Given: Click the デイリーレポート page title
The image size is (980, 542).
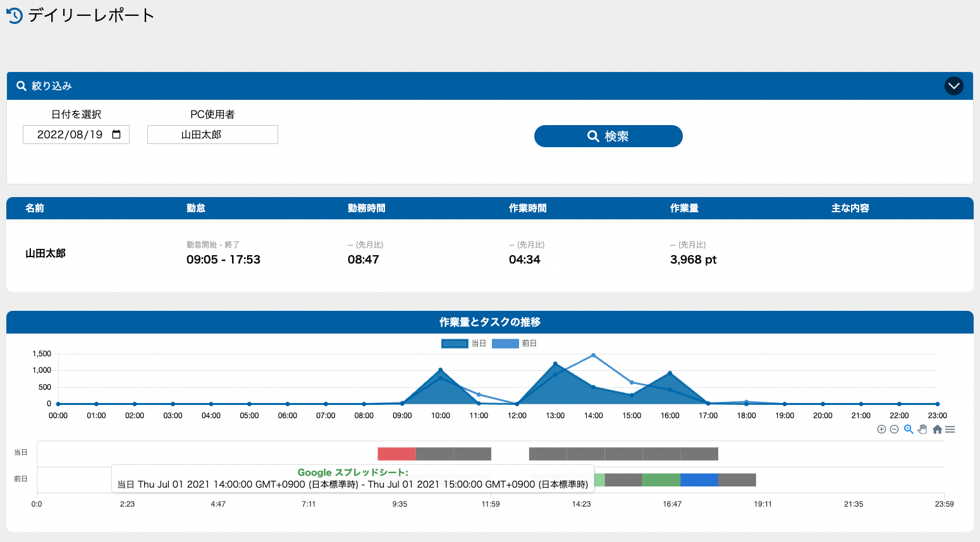Looking at the screenshot, I should (x=91, y=15).
